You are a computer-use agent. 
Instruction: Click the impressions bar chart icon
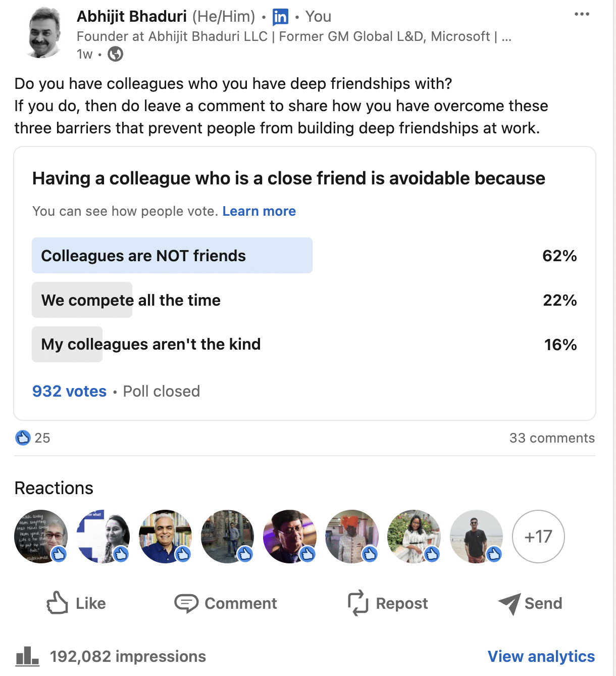coord(27,656)
